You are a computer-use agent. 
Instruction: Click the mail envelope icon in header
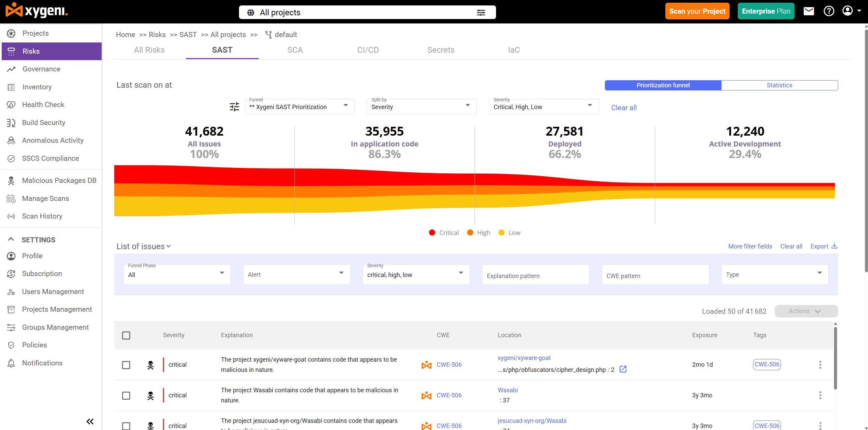pos(809,11)
